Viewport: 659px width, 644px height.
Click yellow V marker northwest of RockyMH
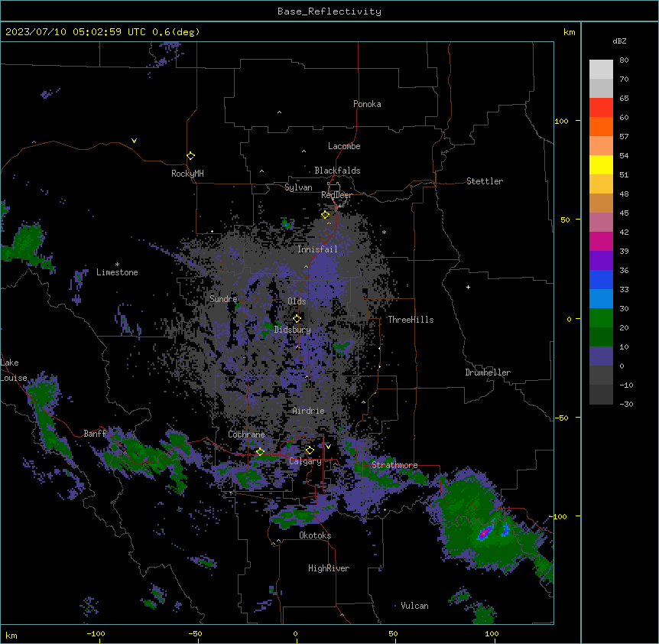[134, 141]
